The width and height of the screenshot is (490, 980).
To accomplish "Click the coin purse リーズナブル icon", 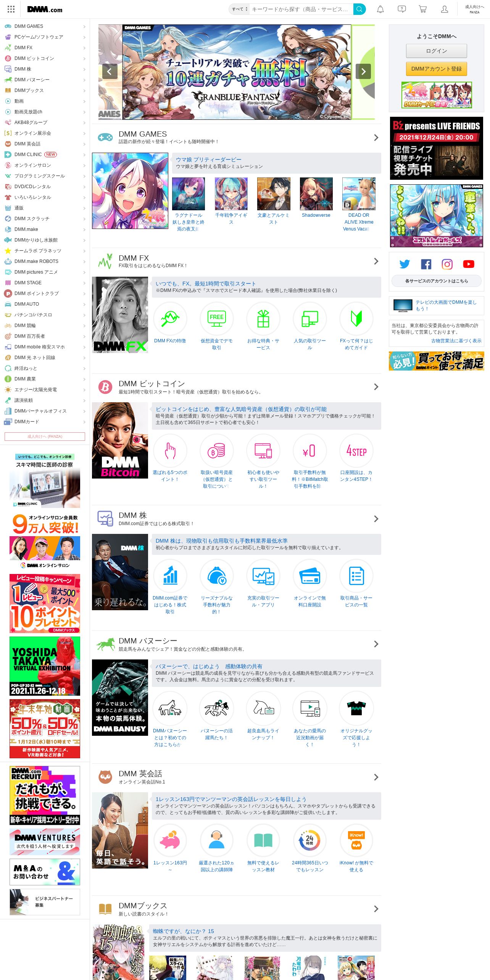I will coord(217,576).
